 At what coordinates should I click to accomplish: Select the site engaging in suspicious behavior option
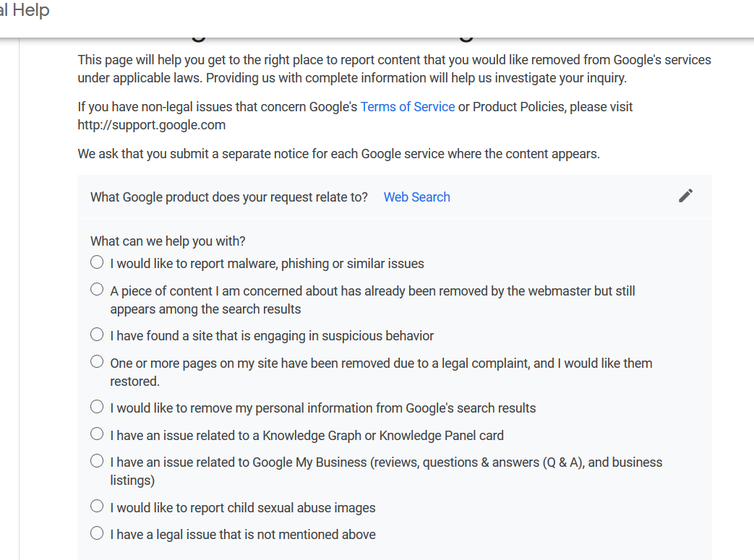click(x=97, y=335)
